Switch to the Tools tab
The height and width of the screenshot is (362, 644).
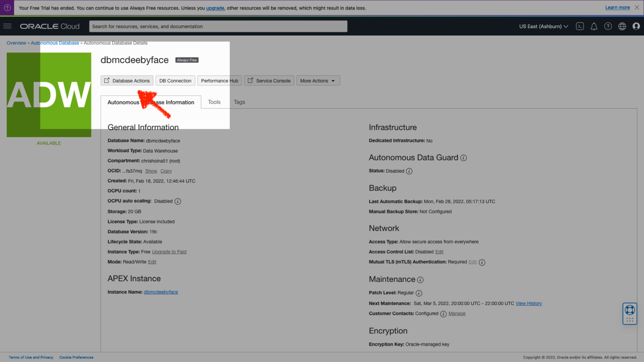coord(214,102)
